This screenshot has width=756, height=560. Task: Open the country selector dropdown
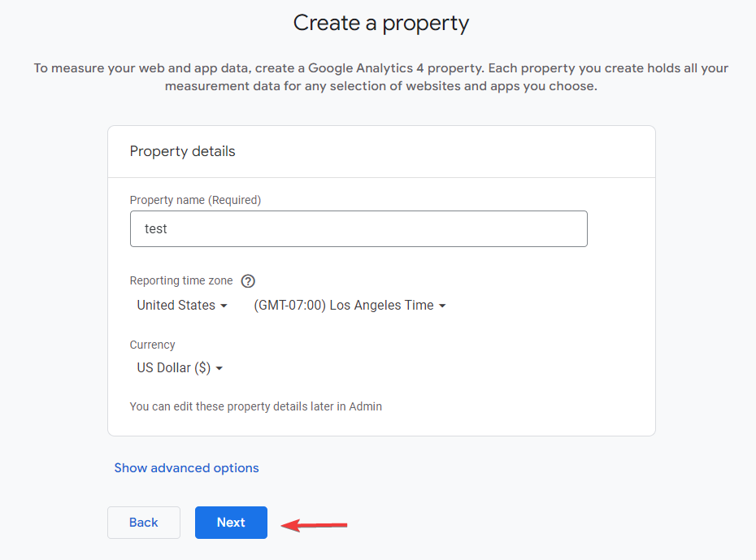180,305
